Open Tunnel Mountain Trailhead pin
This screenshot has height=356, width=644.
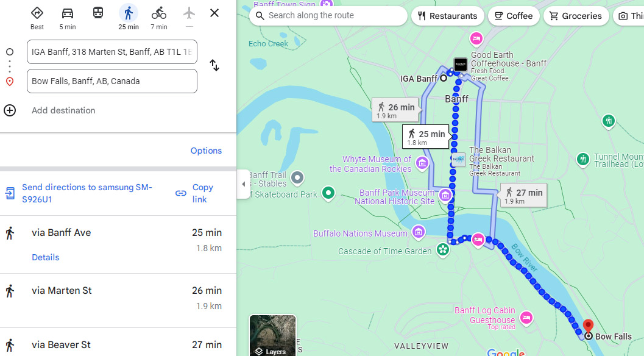point(583,159)
